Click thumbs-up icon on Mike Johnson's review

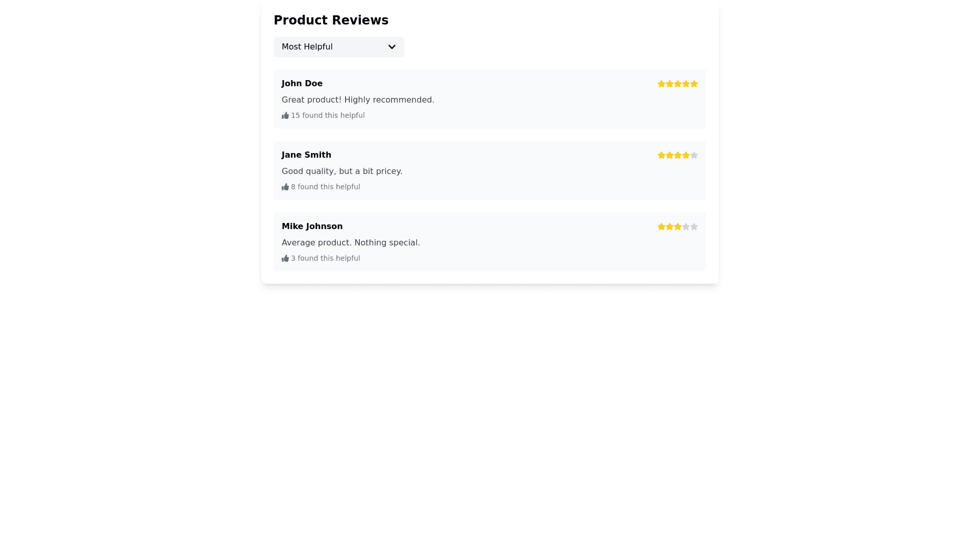point(285,259)
